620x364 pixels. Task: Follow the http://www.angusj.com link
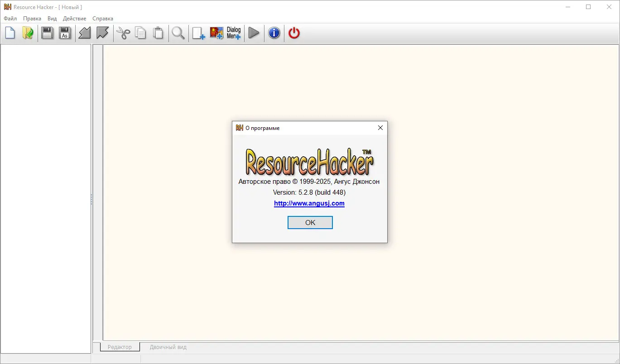(x=309, y=203)
